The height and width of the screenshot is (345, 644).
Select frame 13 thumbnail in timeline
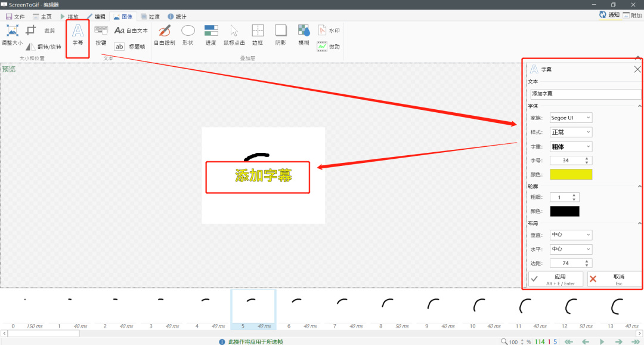point(620,309)
